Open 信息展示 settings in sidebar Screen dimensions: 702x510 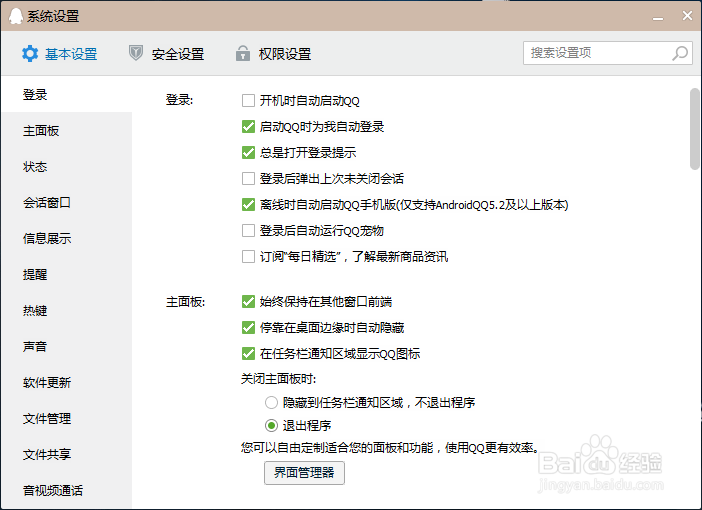[67, 238]
